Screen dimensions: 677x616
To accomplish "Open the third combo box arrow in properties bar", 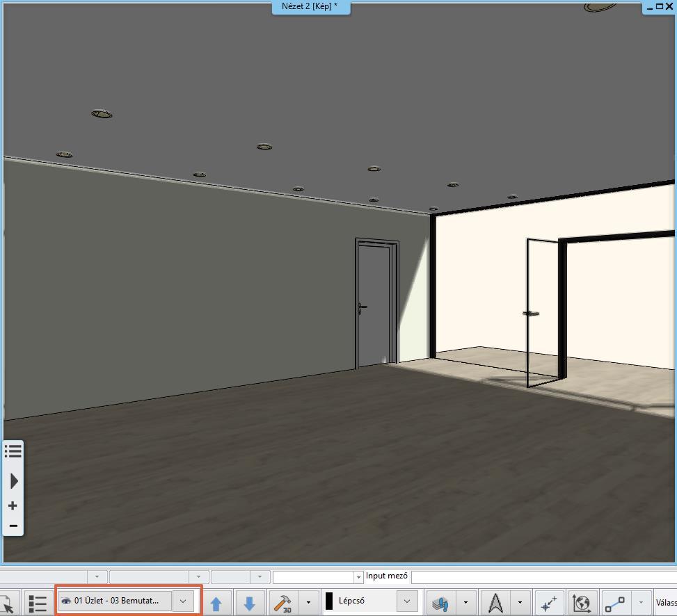I will click(x=260, y=577).
